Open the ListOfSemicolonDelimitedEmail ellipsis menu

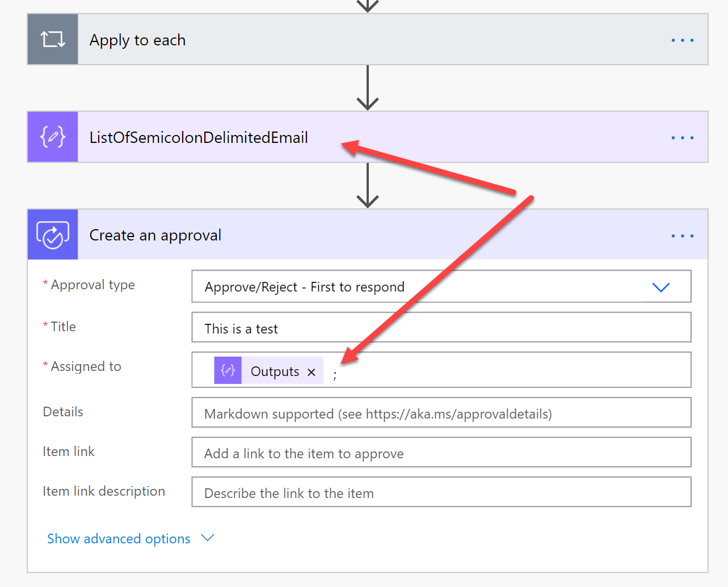[x=682, y=138]
